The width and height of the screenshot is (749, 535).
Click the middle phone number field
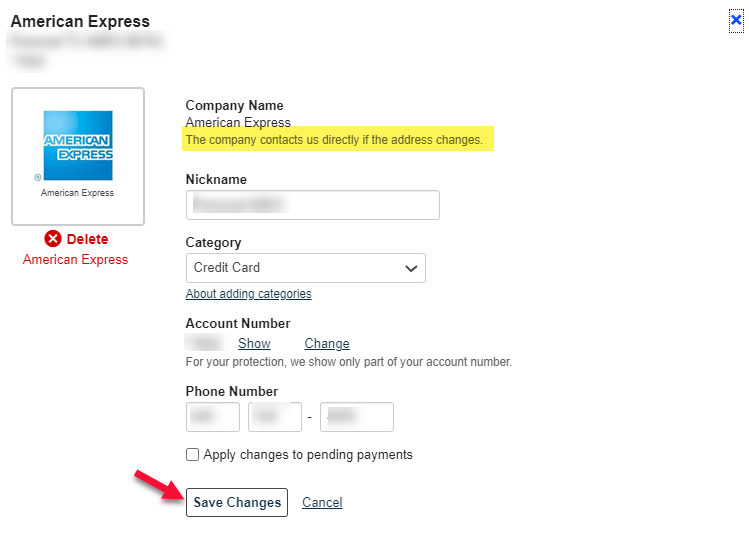tap(274, 416)
